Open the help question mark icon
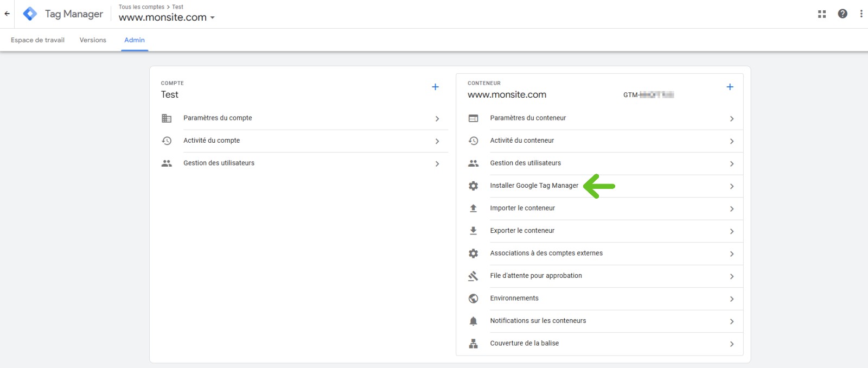The image size is (868, 368). click(843, 14)
